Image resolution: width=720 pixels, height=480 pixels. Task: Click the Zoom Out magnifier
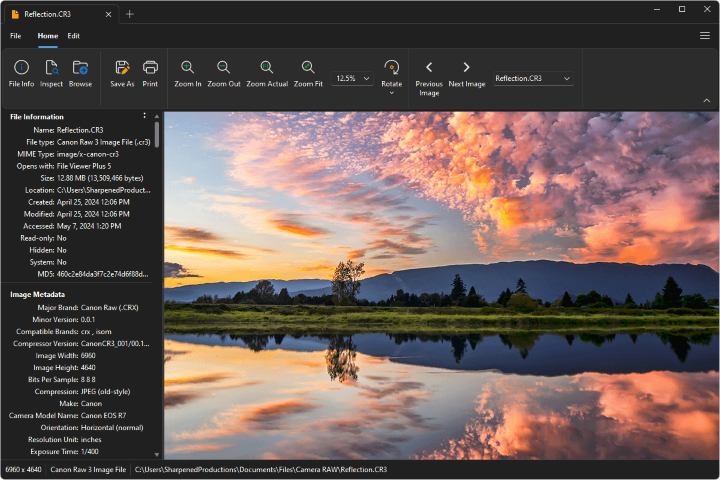click(224, 68)
